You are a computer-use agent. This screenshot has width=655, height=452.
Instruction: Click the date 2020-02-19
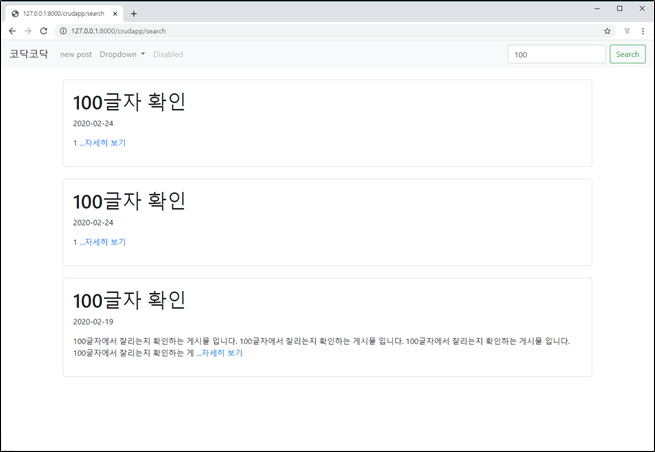tap(93, 322)
